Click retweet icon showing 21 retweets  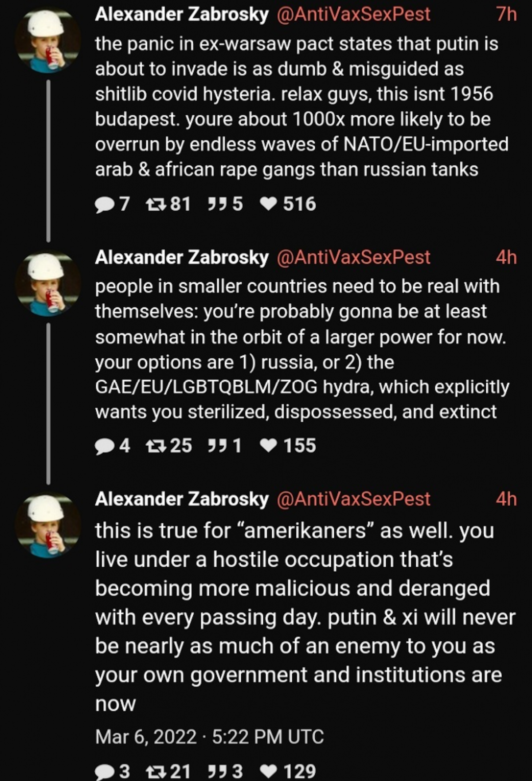click(x=156, y=772)
